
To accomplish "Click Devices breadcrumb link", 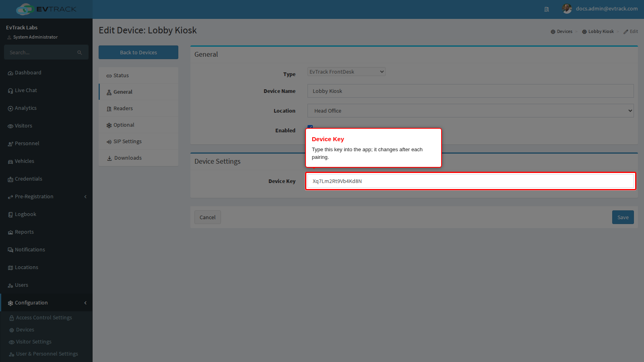I will (561, 31).
